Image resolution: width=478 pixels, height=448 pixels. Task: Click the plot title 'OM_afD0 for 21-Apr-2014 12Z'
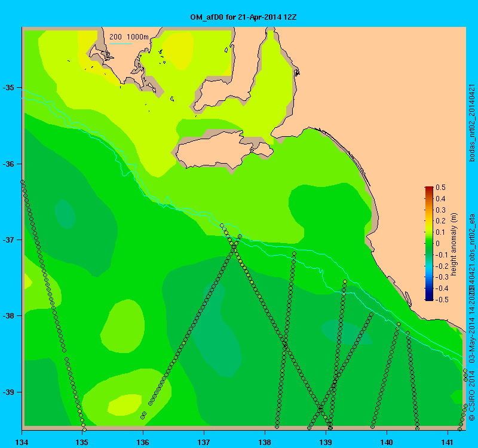[x=243, y=17]
